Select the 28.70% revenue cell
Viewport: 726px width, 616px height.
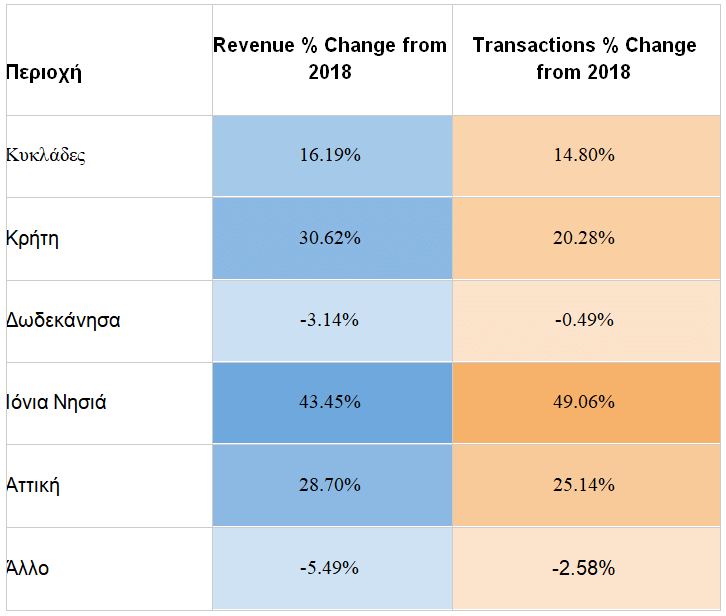[330, 485]
